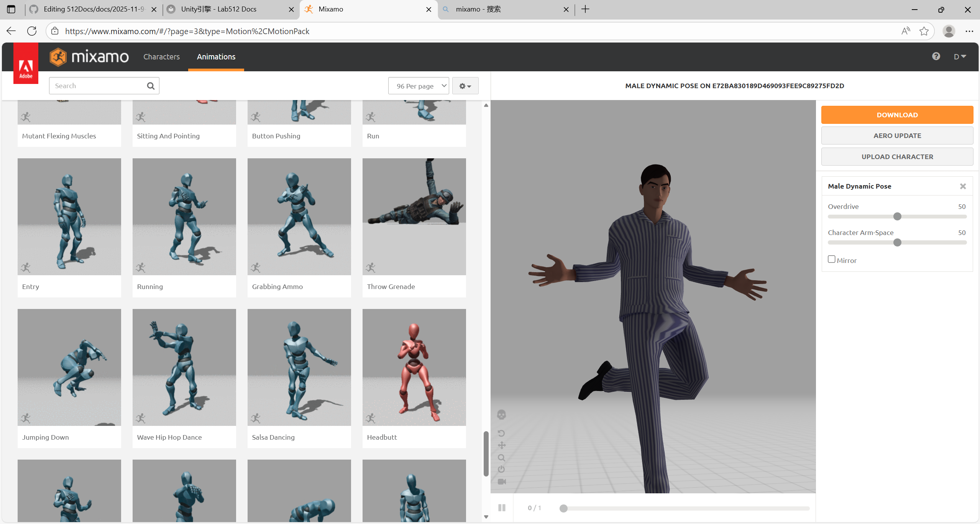
Task: Select the pan view arrows icon
Action: [x=501, y=445]
